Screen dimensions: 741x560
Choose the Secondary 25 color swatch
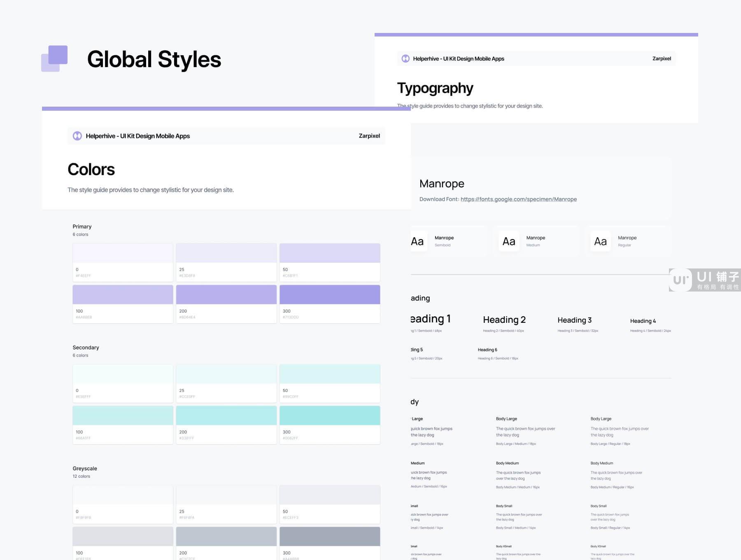pyautogui.click(x=226, y=383)
